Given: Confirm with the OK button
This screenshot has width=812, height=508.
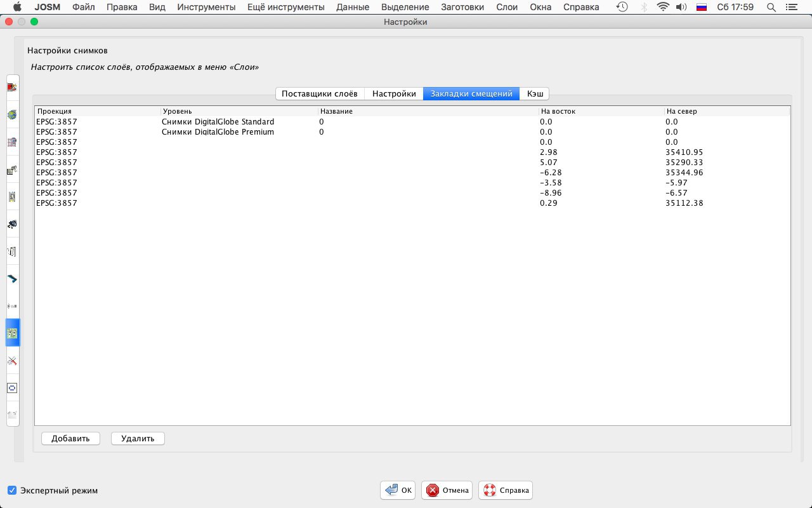Looking at the screenshot, I should (398, 490).
